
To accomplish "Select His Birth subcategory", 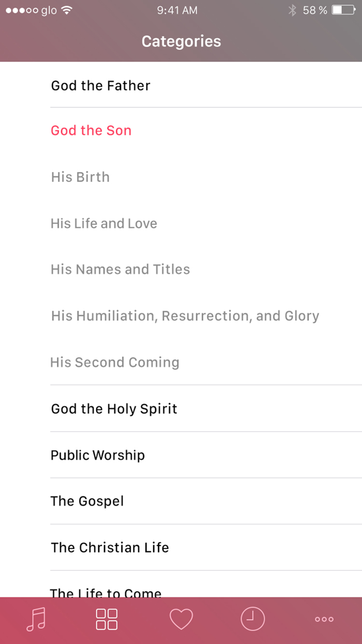I will pos(80,177).
